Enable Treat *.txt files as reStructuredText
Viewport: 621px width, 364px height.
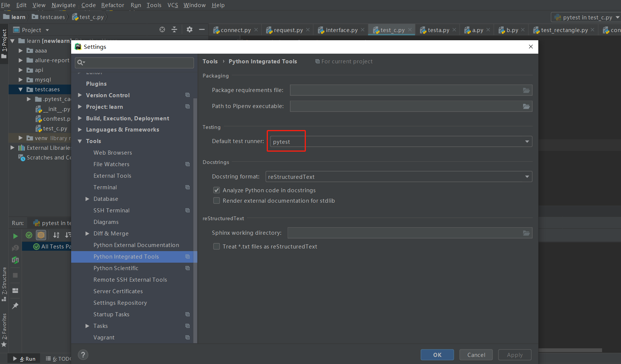[216, 246]
